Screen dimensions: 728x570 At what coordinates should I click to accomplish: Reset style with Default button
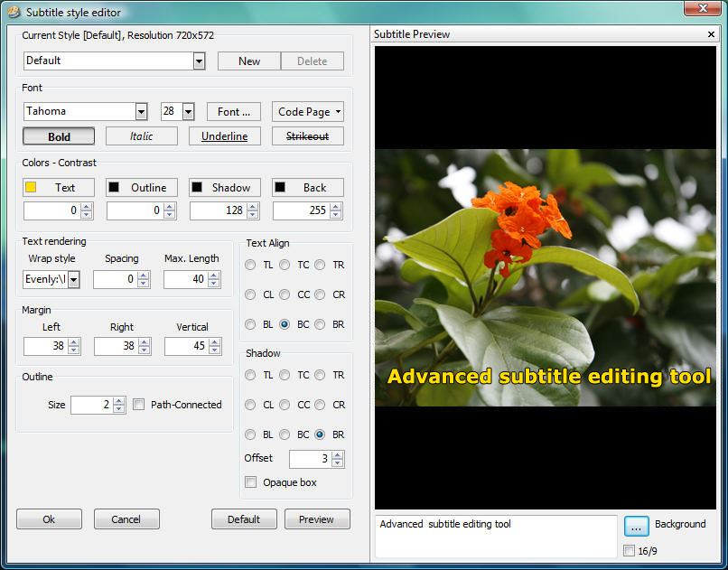244,519
